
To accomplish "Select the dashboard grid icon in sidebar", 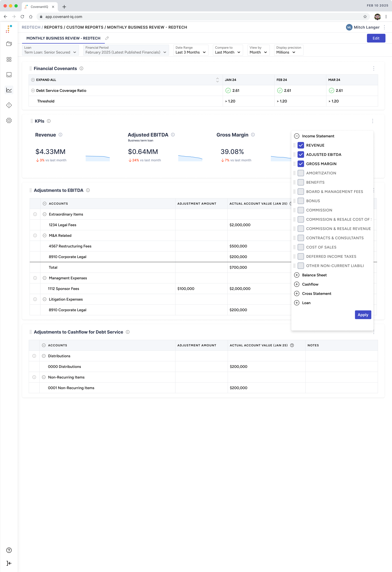I will click(x=9, y=59).
